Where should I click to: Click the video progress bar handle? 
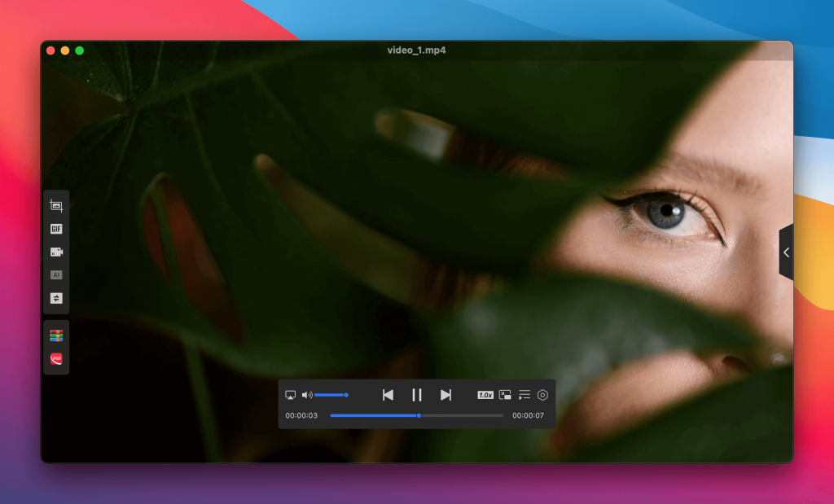click(x=419, y=415)
